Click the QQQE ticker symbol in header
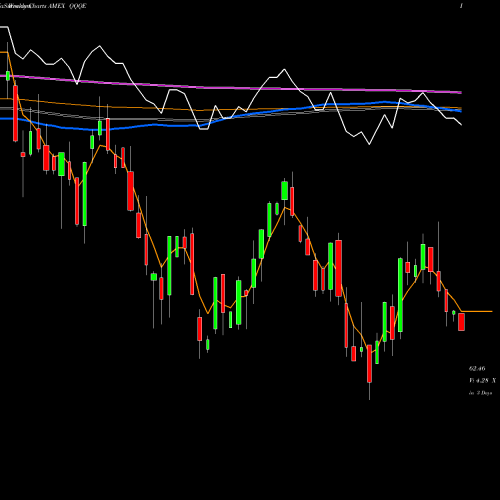Image resolution: width=500 pixels, height=500 pixels. 77,6
